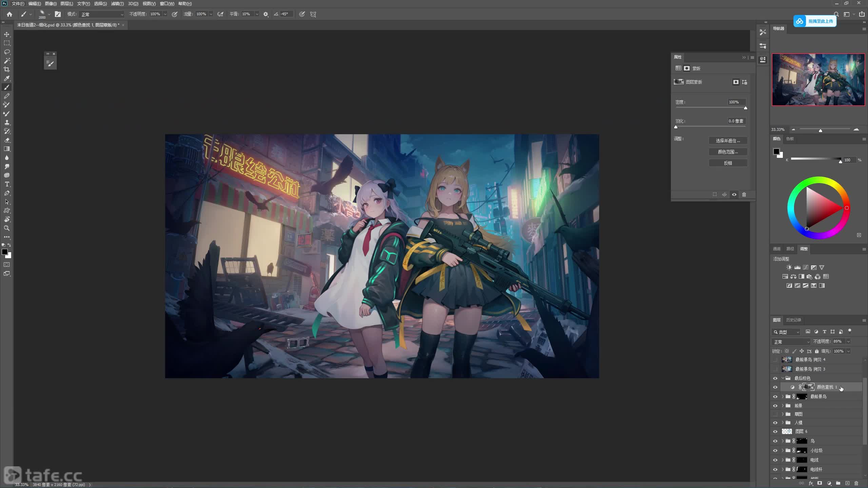Open the 窗口(W) menu
Viewport: 868px width, 488px height.
click(167, 4)
